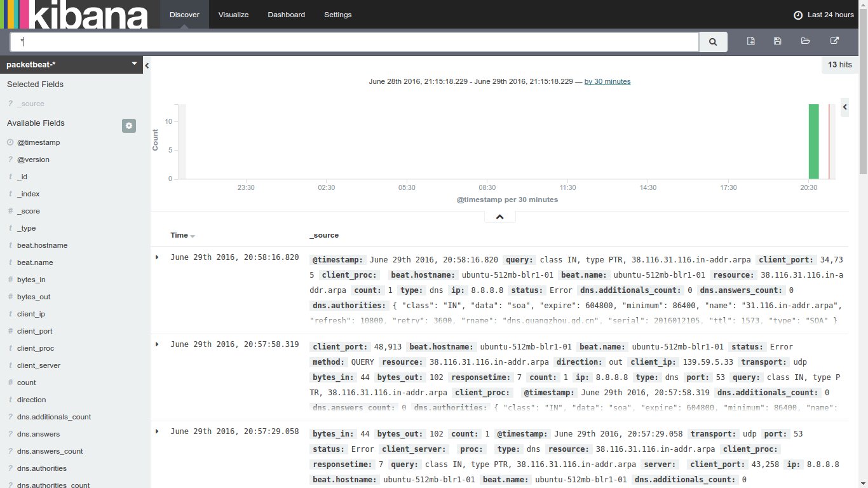Change the Last 24 hours time range
The height and width of the screenshot is (488, 868).
click(824, 15)
